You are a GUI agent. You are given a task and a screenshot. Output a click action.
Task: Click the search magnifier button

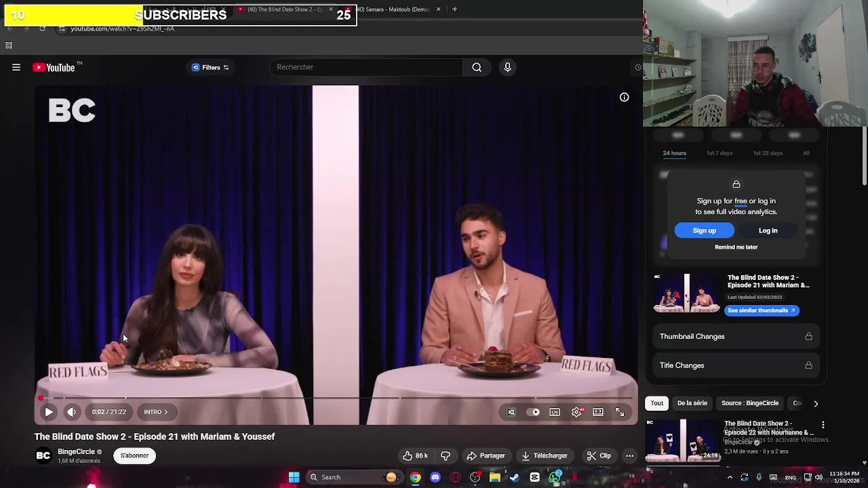tap(477, 67)
